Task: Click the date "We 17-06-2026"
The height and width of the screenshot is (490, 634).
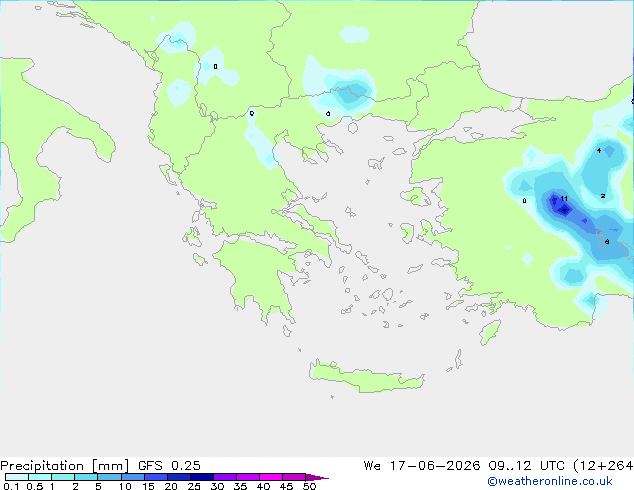Action: (422, 466)
